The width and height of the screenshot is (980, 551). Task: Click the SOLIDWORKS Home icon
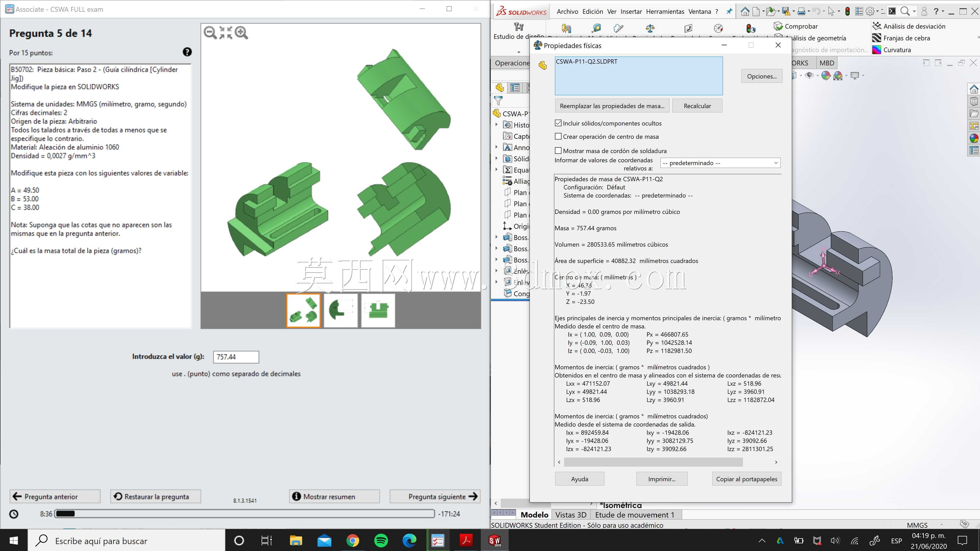[745, 12]
